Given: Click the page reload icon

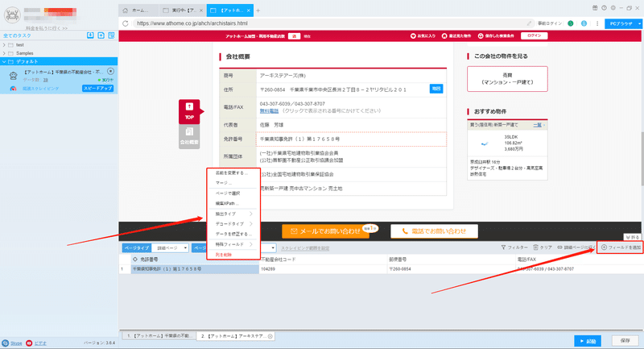Looking at the screenshot, I should point(126,23).
